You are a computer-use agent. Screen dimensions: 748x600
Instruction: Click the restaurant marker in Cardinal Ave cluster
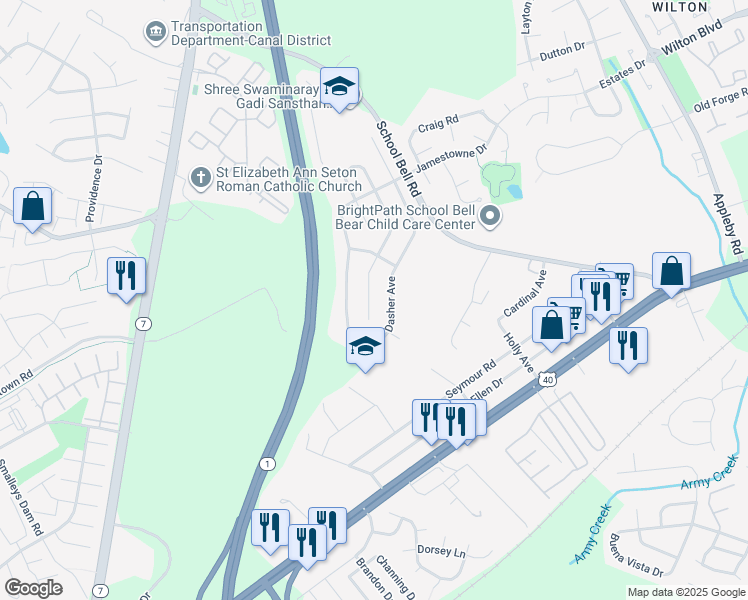pyautogui.click(x=602, y=299)
